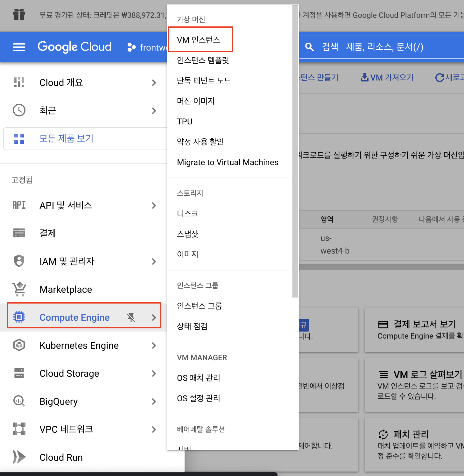Click the VM import download icon
The image size is (464, 476).
click(364, 77)
